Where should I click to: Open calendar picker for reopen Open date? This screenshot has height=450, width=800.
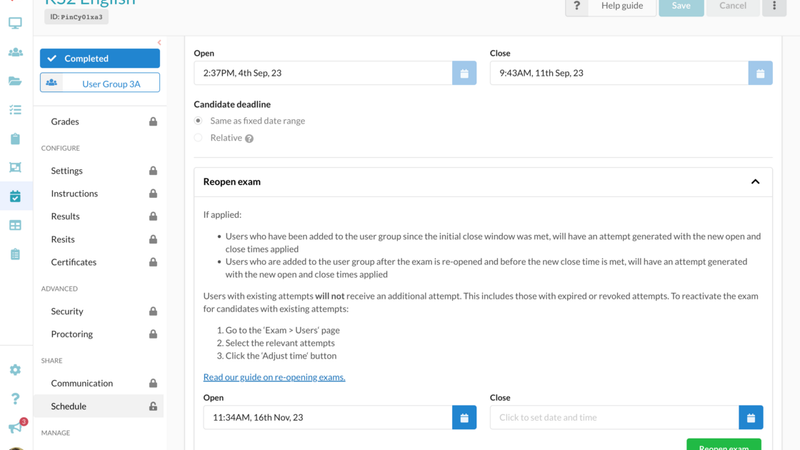[464, 417]
